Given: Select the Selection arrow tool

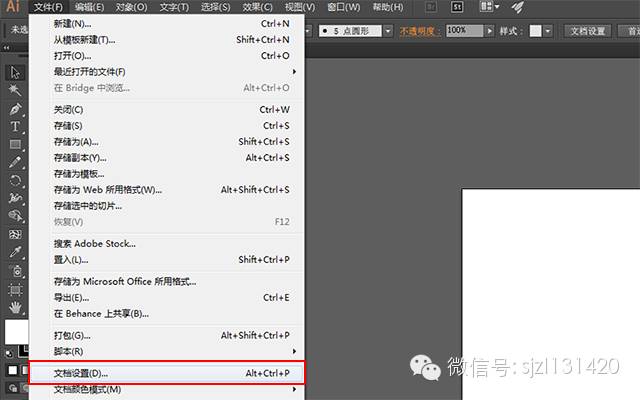Looking at the screenshot, I should pyautogui.click(x=15, y=72).
